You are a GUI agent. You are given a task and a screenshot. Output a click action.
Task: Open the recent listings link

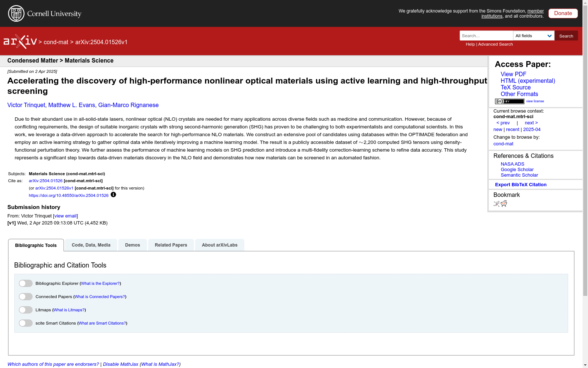513,130
